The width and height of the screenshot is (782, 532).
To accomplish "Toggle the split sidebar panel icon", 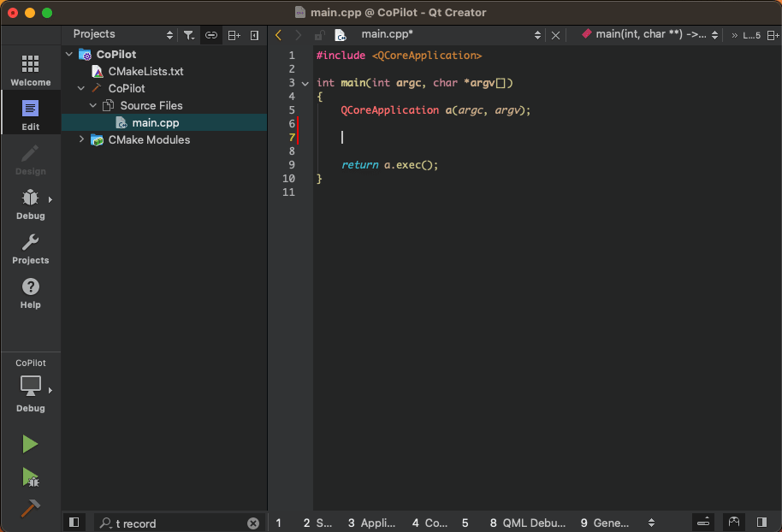I will [234, 34].
